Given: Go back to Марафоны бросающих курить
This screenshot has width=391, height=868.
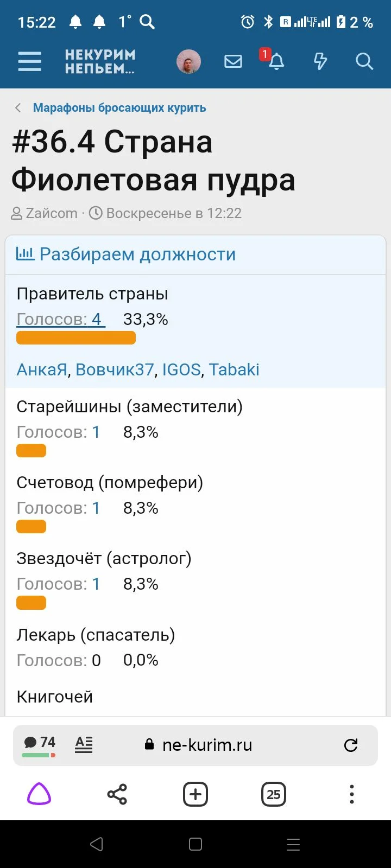Looking at the screenshot, I should [119, 108].
